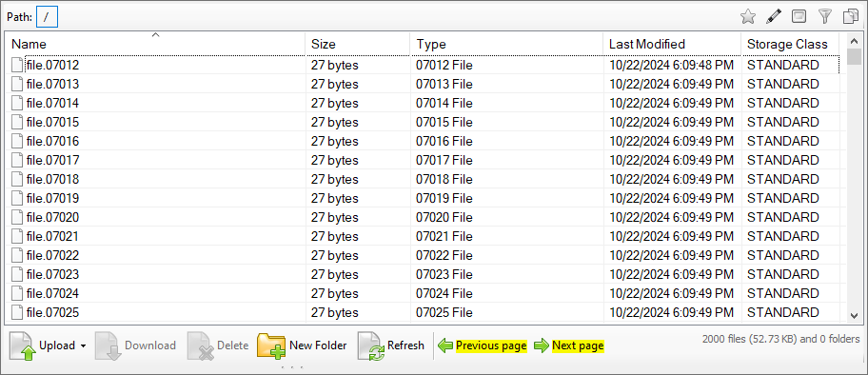Click the "07025 File" type cell
Screen dimensions: 868x375
tap(444, 312)
